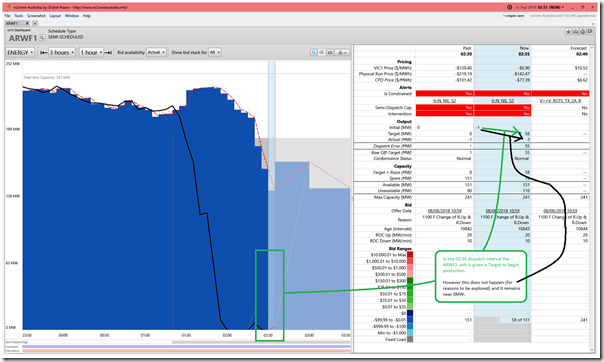Click the data table vertical scrollbar

pos(592,198)
